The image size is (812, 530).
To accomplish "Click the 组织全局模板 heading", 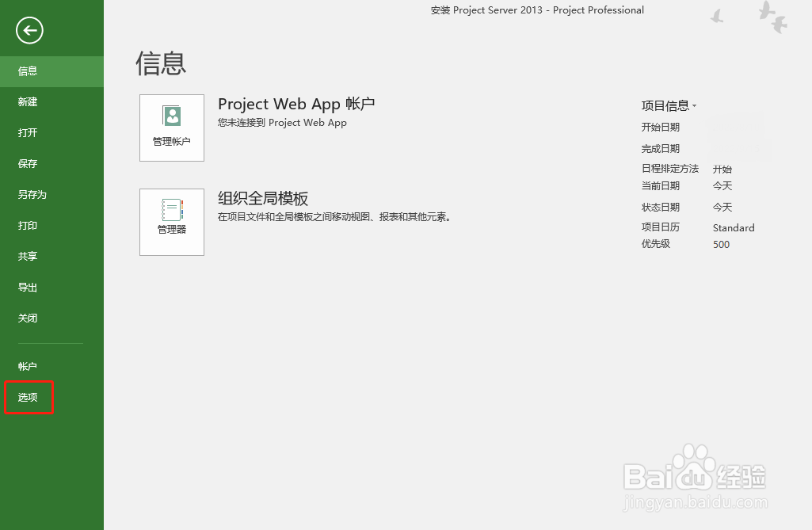I will pos(263,198).
